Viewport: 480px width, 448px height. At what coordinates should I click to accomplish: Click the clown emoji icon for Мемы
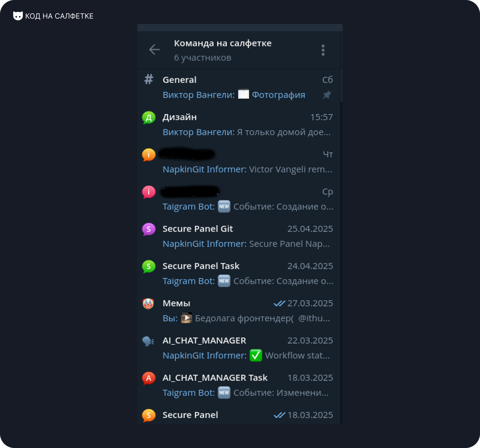148,304
